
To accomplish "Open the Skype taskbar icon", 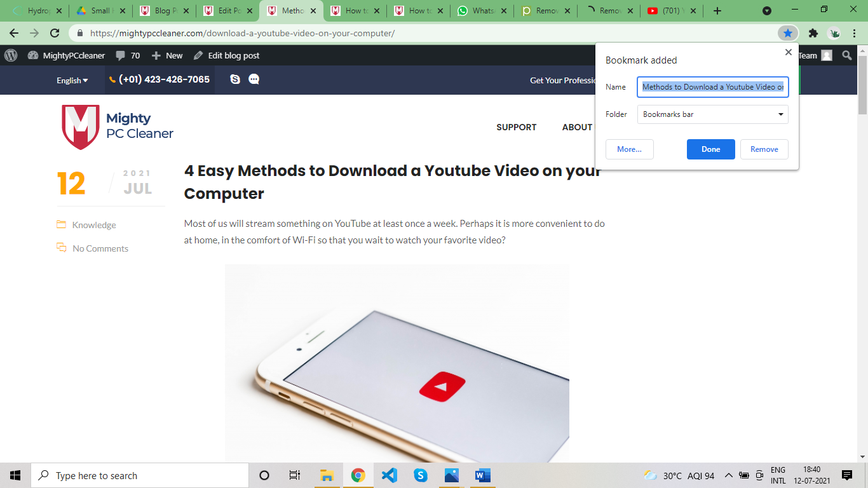I will point(421,475).
